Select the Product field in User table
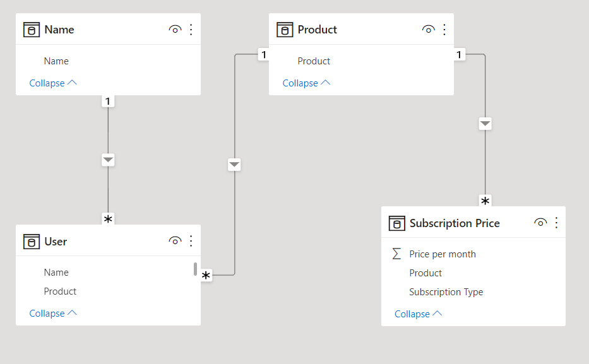This screenshot has width=589, height=364. pos(60,291)
